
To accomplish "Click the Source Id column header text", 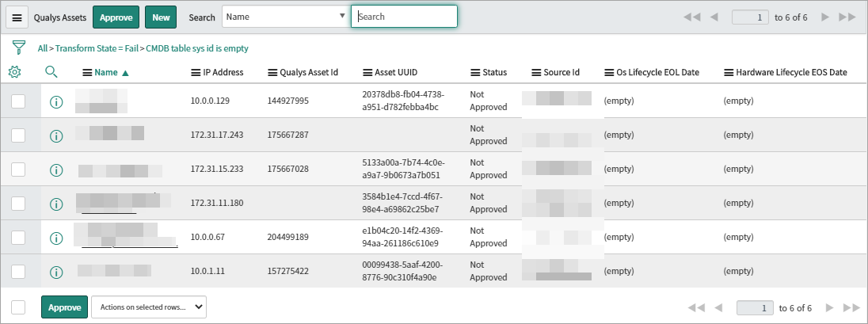I will click(x=562, y=73).
